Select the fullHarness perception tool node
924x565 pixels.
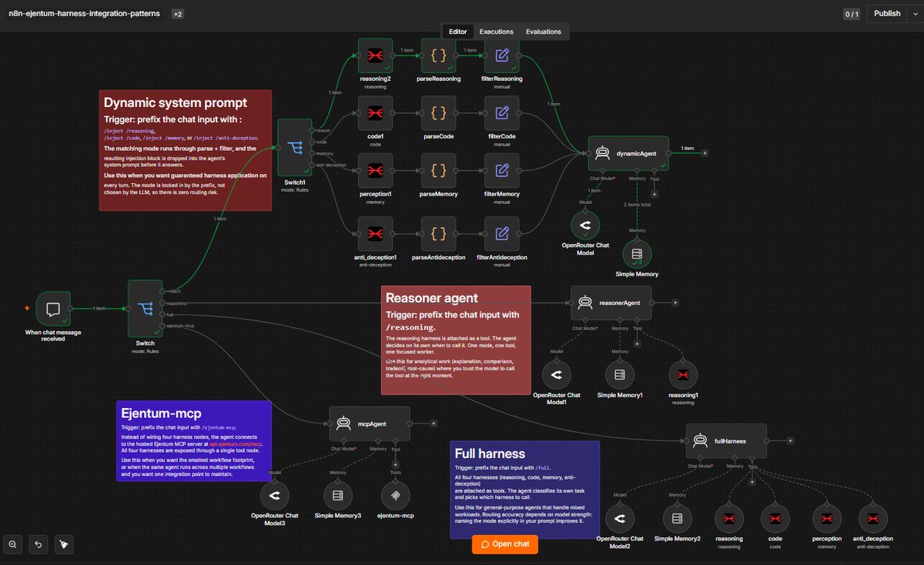(827, 519)
